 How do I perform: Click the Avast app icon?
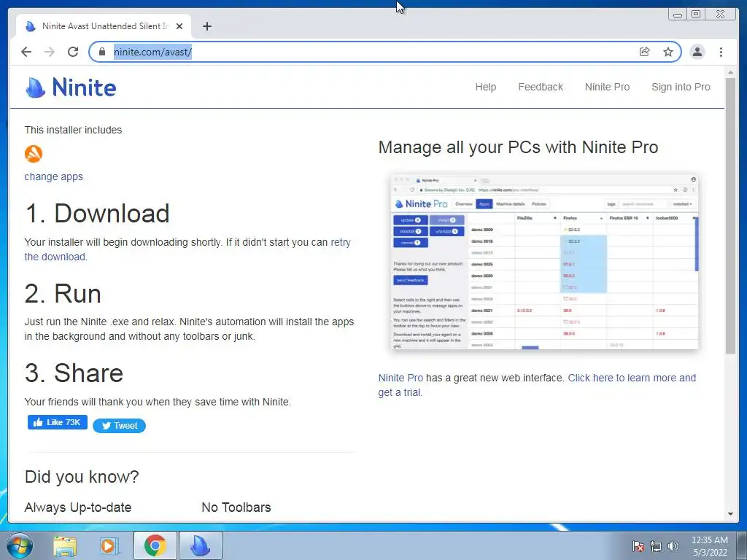(34, 154)
